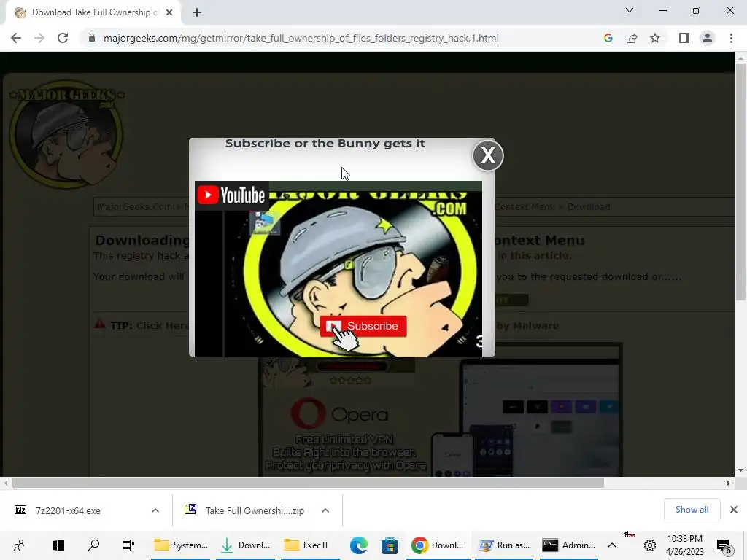747x560 pixels.
Task: Switch to the Admin command prompt window
Action: [569, 545]
